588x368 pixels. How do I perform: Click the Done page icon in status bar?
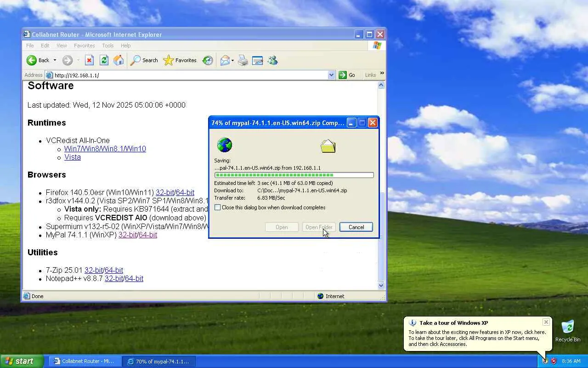coord(27,296)
